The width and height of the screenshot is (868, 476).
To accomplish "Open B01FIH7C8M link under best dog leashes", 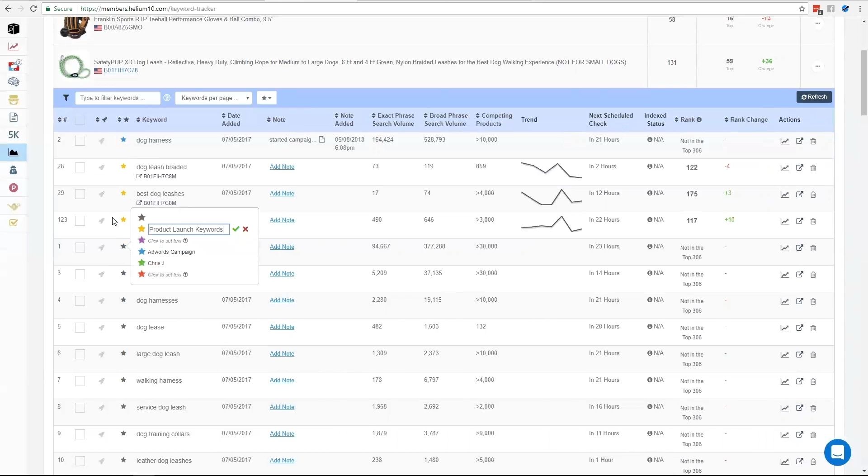I will click(156, 203).
